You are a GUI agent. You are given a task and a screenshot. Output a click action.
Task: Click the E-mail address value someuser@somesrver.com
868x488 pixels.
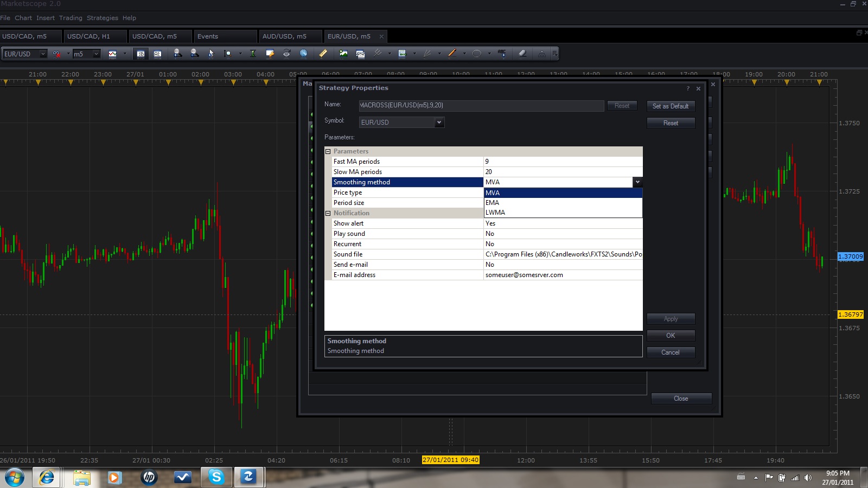point(524,275)
